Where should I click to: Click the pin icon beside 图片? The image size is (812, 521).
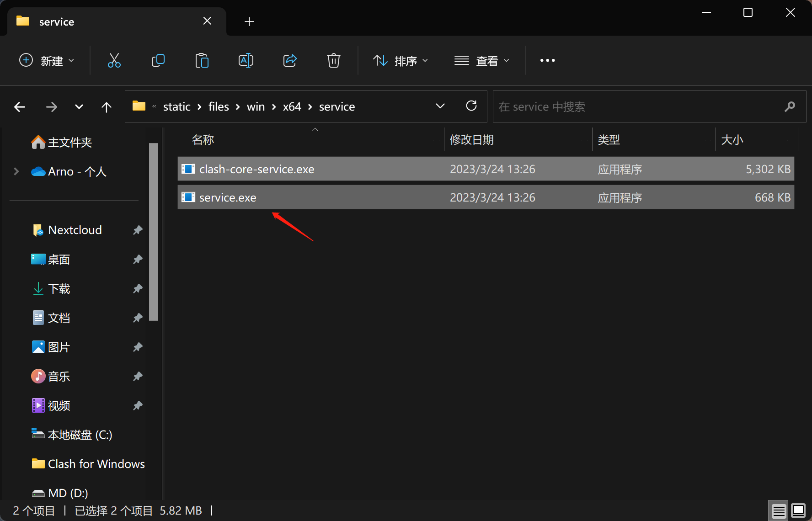(x=138, y=347)
